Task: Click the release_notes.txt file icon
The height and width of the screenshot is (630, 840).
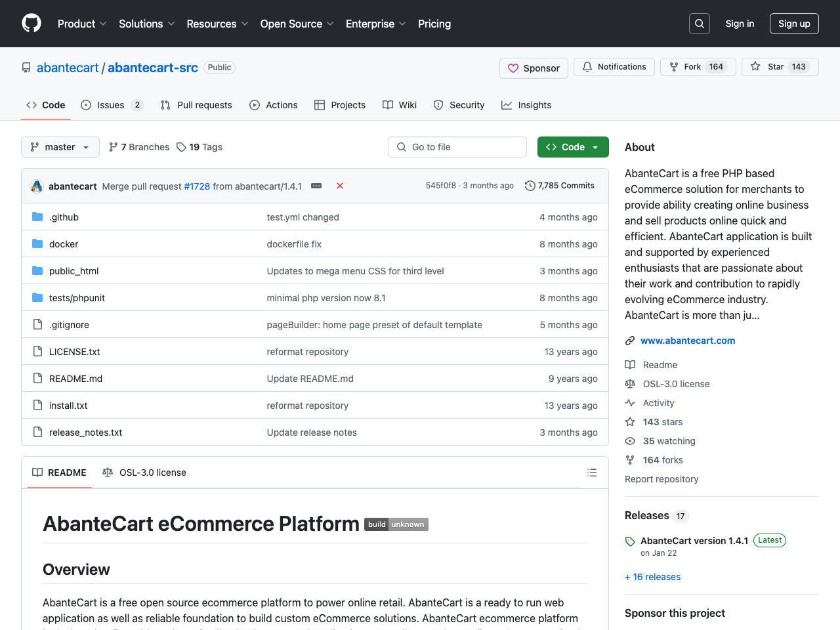Action: coord(37,432)
